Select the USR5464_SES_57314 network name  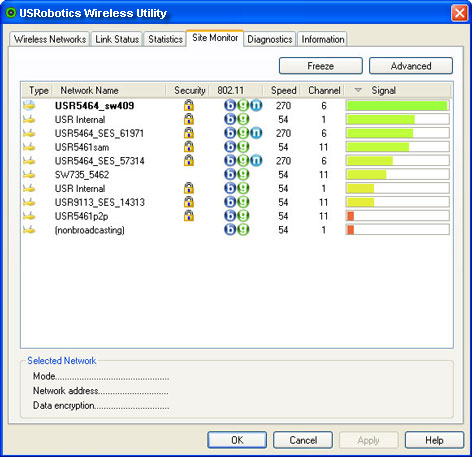[100, 161]
